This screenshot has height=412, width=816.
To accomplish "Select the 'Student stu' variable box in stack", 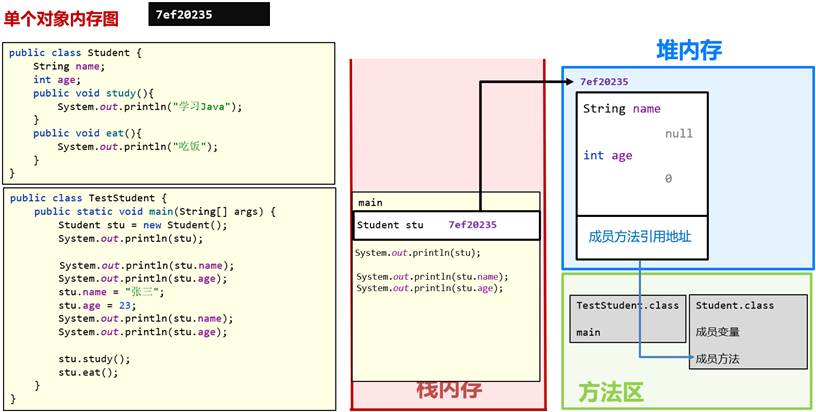I will 447,225.
